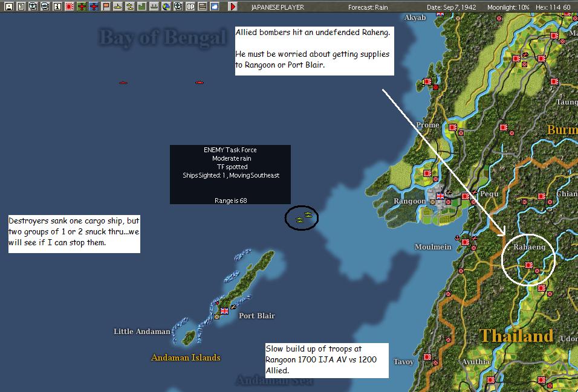Click the double yellow ships toolbar icon

pyautogui.click(x=130, y=6)
